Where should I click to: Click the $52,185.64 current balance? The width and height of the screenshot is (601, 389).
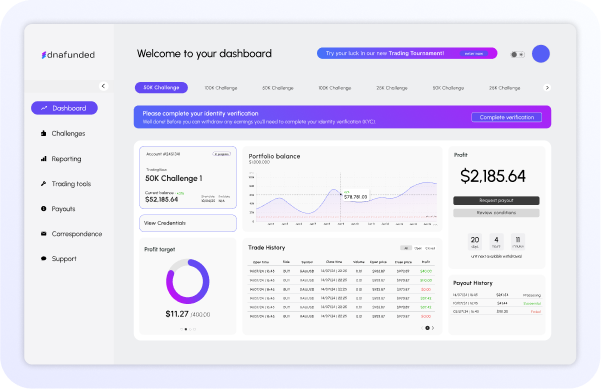coord(161,200)
